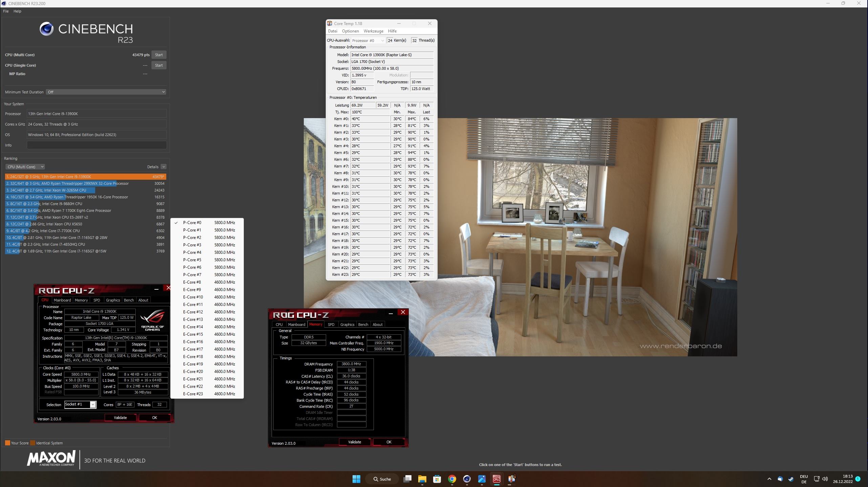Switch to SPD tab in Memory CPU-Z window
Screen dimensions: 868x487
[331, 325]
